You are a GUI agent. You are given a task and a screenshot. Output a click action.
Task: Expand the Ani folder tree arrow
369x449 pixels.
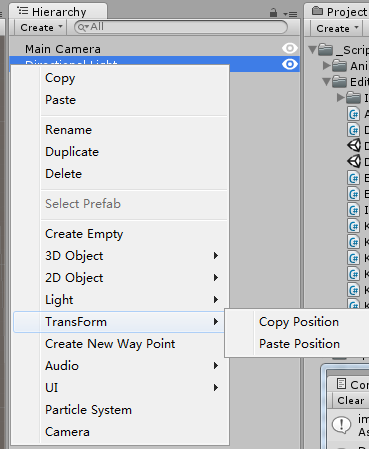click(327, 66)
